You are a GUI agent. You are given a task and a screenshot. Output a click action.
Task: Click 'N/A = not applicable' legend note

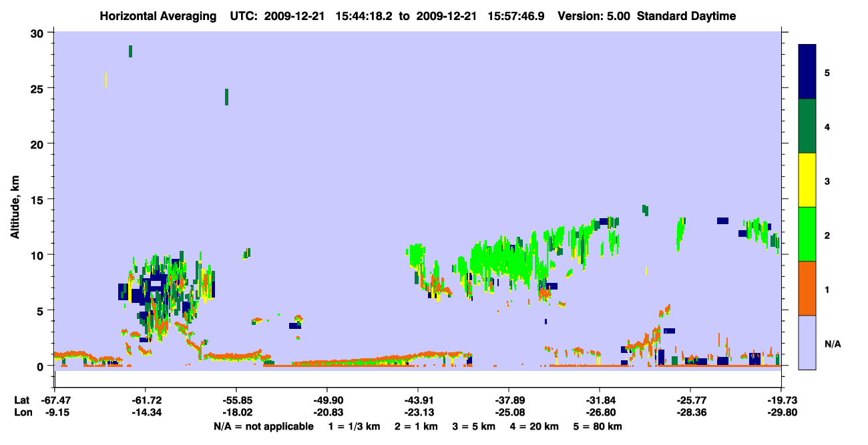click(x=264, y=426)
